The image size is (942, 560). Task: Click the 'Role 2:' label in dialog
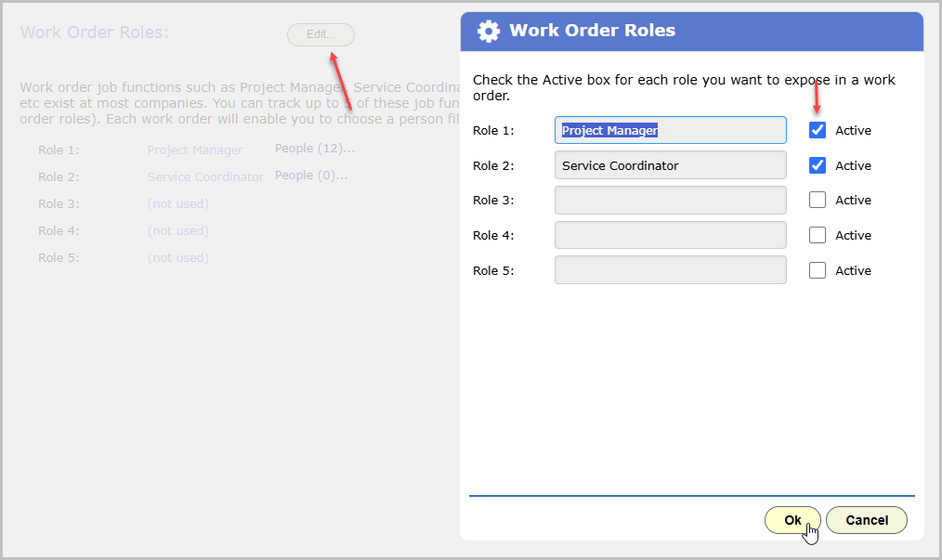(x=493, y=166)
